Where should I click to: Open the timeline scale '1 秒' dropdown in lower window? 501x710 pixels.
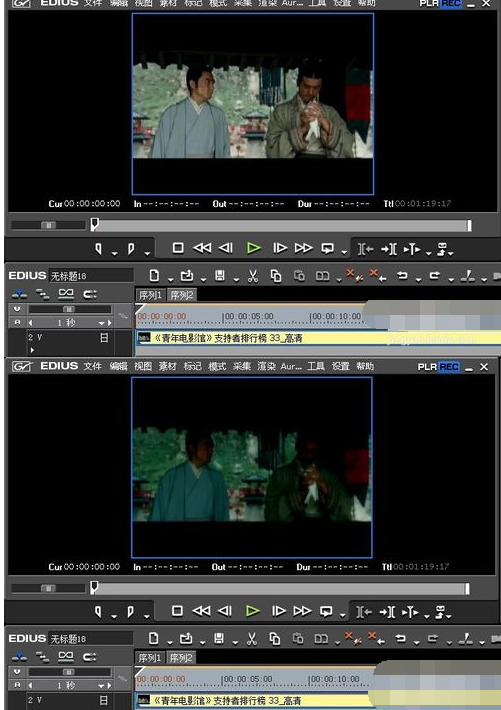[101, 686]
